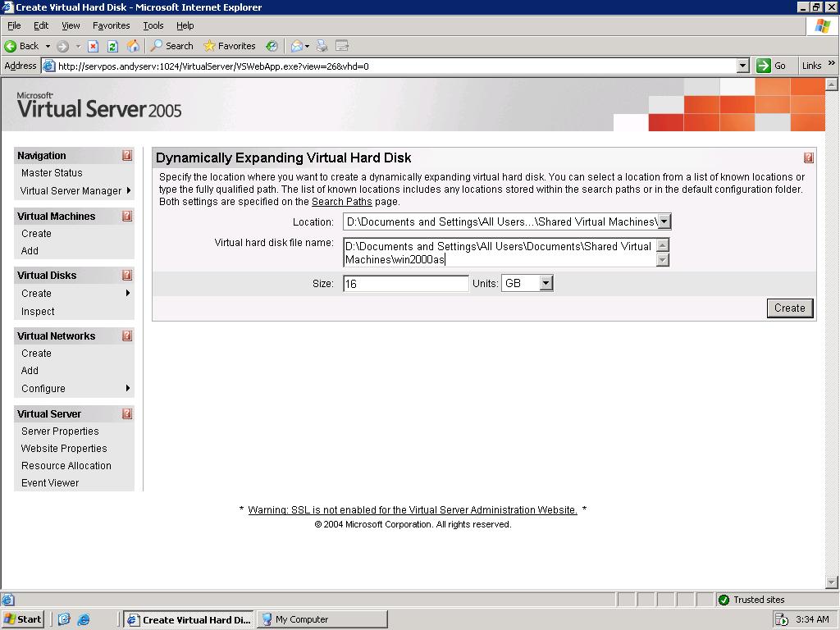Click file name field scroll down arrow
This screenshot has width=840, height=630.
point(663,260)
